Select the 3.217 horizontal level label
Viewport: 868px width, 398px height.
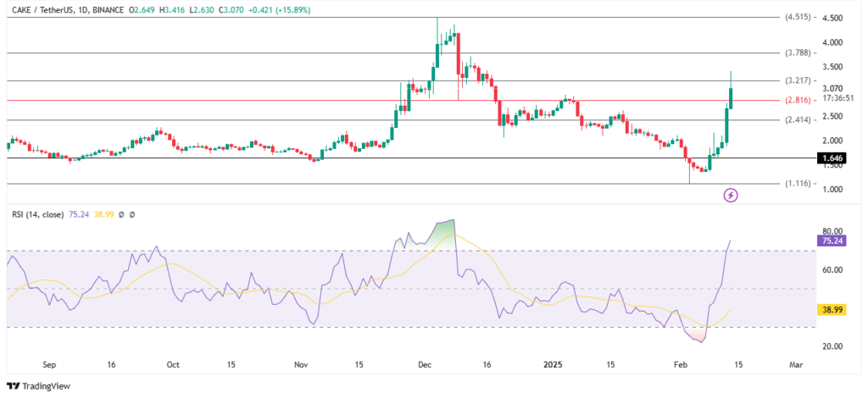click(798, 80)
